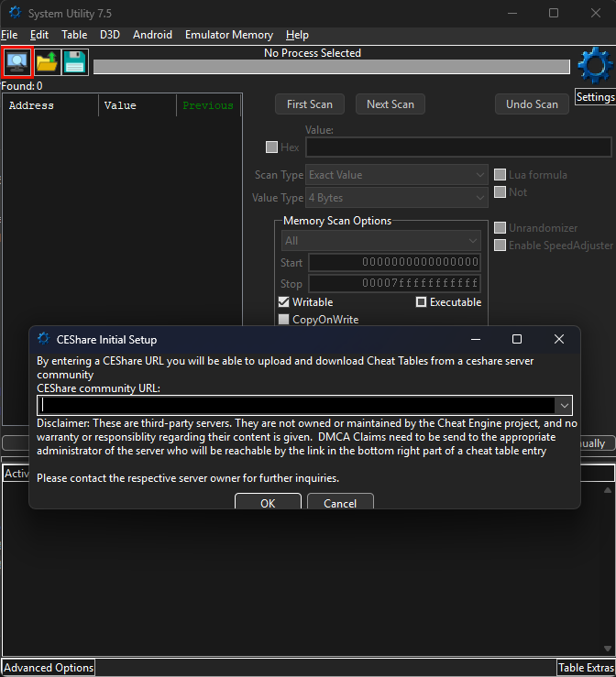This screenshot has height=677, width=616.
Task: Open Advanced Options at the bottom
Action: point(49,668)
